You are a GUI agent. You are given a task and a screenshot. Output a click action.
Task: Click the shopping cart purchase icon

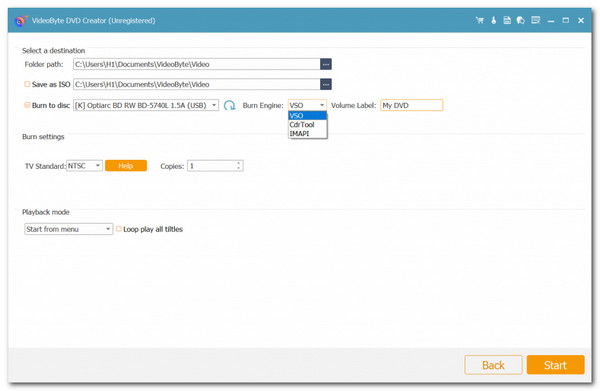pyautogui.click(x=479, y=20)
